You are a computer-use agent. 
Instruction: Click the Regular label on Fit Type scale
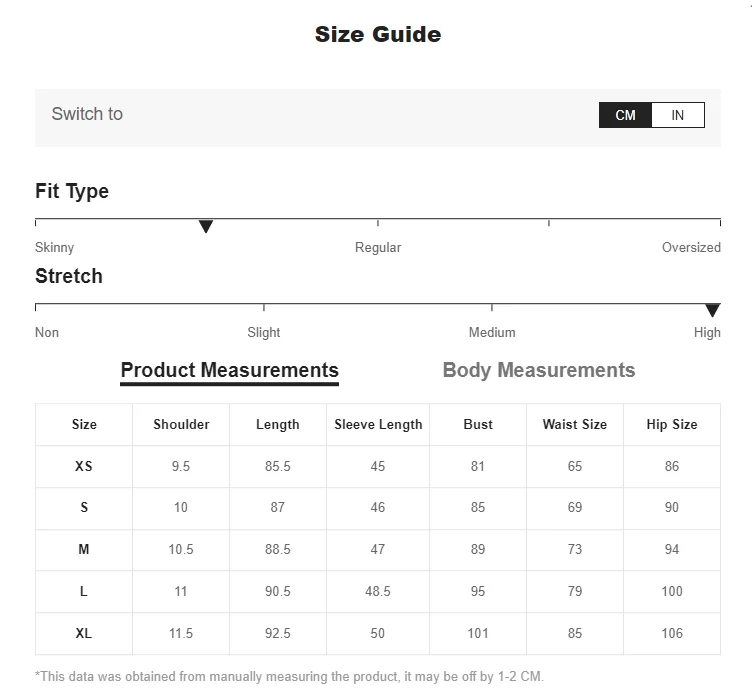pos(378,247)
